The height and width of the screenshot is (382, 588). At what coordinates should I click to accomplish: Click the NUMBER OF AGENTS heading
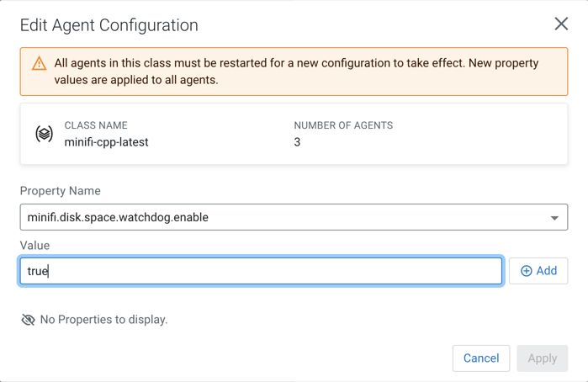343,125
